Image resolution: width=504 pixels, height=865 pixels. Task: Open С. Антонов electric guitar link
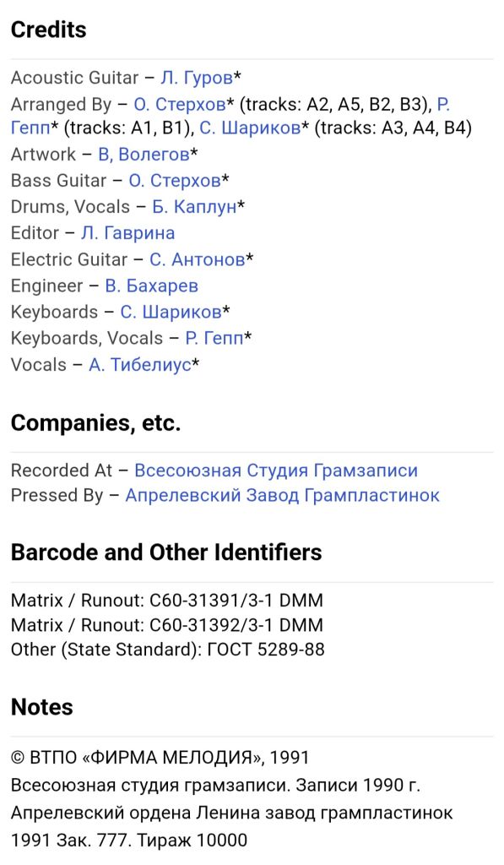198,259
